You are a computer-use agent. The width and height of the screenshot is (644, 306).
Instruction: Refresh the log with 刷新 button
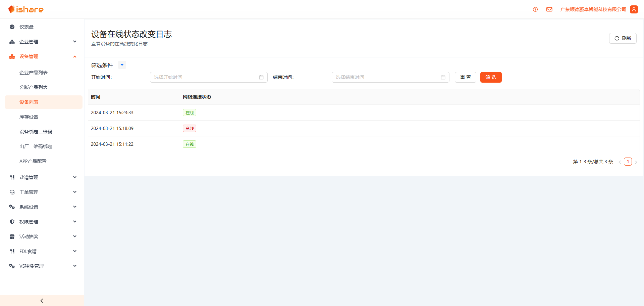(623, 38)
